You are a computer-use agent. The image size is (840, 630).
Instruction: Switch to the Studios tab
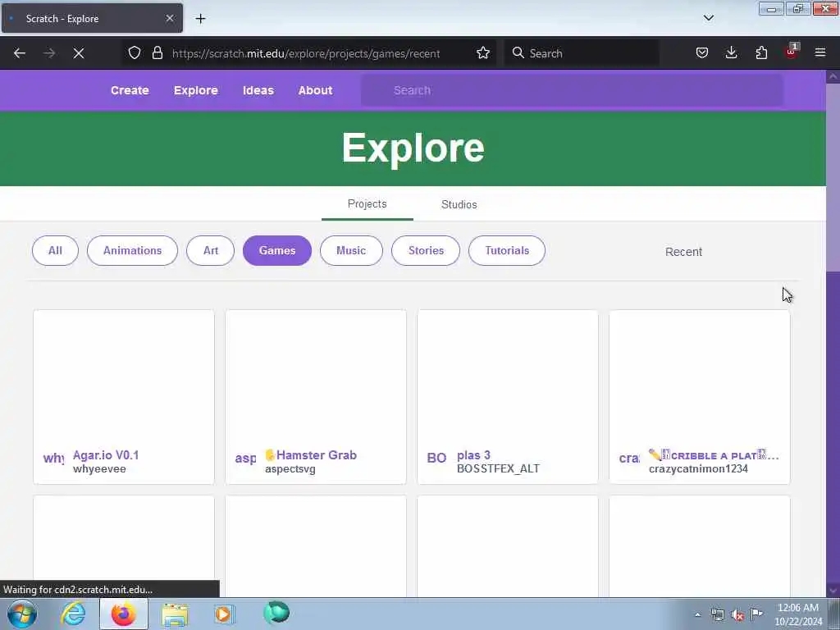[459, 204]
